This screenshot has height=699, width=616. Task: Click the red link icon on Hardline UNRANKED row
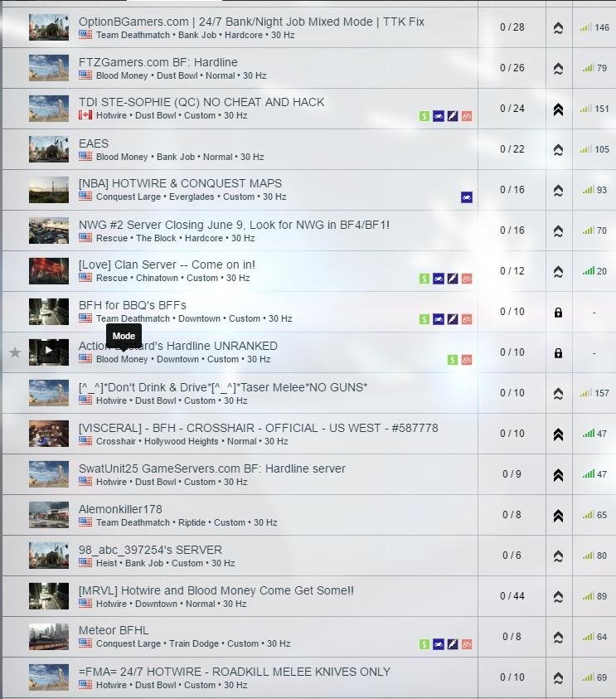click(467, 360)
